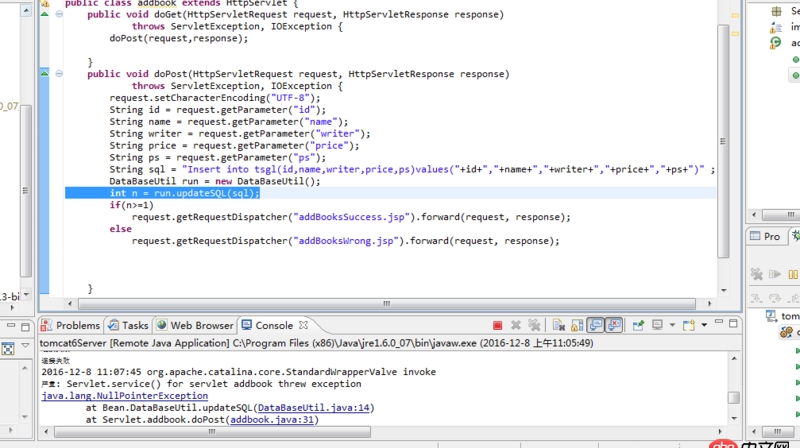Select the tom launch item in Debug tree
Screen dimensions: 800x448
pyautogui.click(x=783, y=316)
